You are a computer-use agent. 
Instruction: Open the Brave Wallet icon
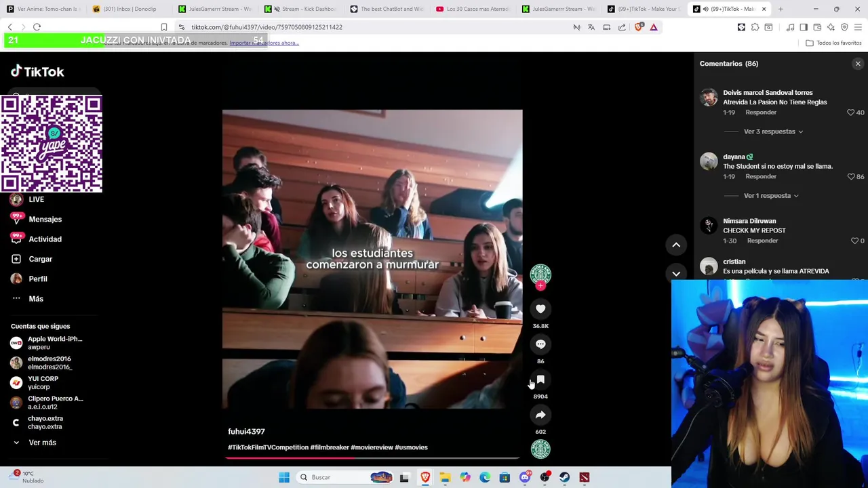click(817, 27)
